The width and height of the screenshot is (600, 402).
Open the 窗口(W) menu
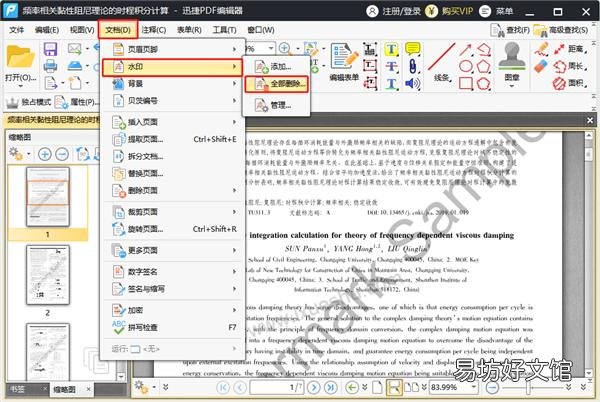coord(261,30)
